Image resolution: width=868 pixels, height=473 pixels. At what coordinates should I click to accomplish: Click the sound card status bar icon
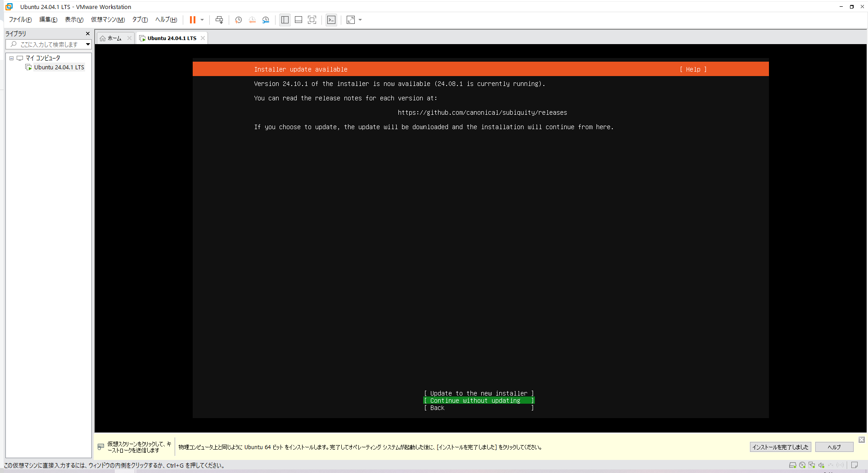point(821,465)
